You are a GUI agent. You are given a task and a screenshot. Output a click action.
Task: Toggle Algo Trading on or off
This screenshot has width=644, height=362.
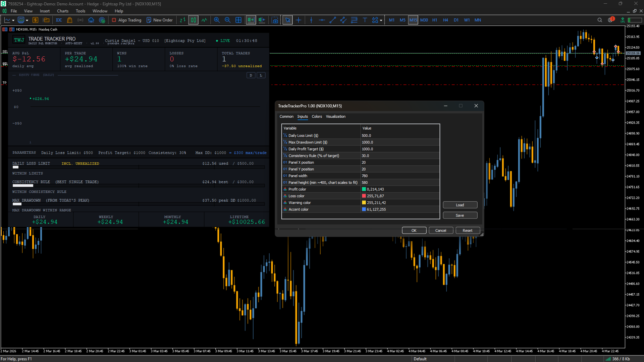click(126, 20)
